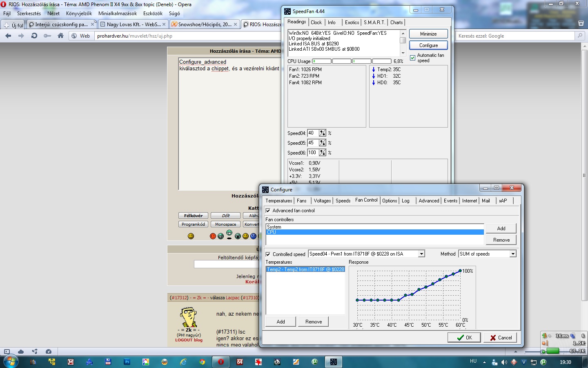
Task: Switch to Opera taskbar button
Action: coord(221,362)
